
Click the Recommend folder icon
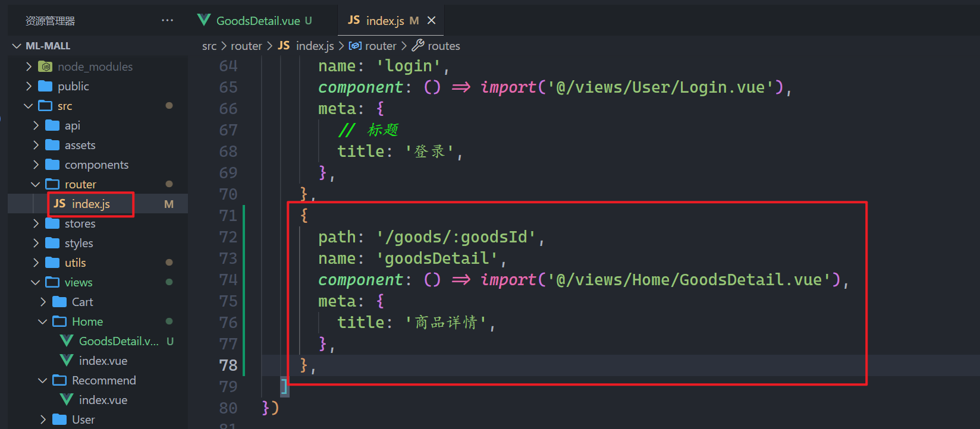(59, 380)
